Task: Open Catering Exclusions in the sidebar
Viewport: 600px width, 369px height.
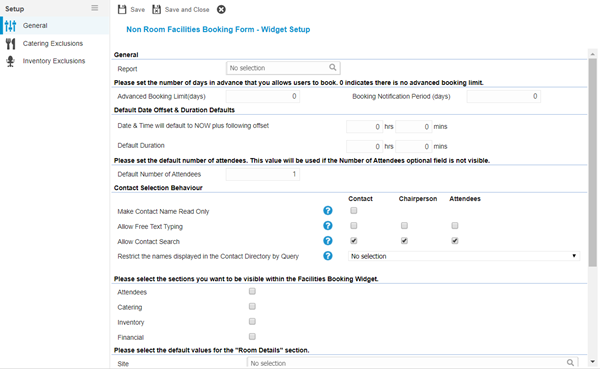Action: [52, 43]
